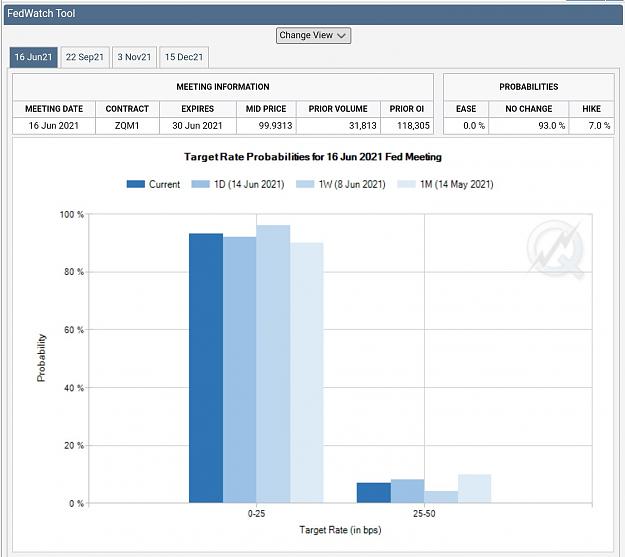Select the 16 Jun21 meeting tab
Viewport: 625px width, 557px height.
[x=33, y=57]
